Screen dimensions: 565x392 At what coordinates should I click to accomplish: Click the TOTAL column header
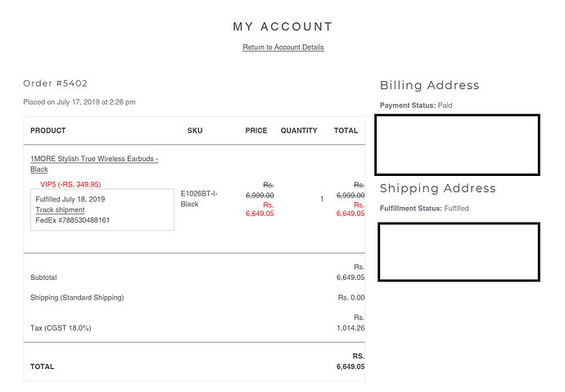click(346, 130)
